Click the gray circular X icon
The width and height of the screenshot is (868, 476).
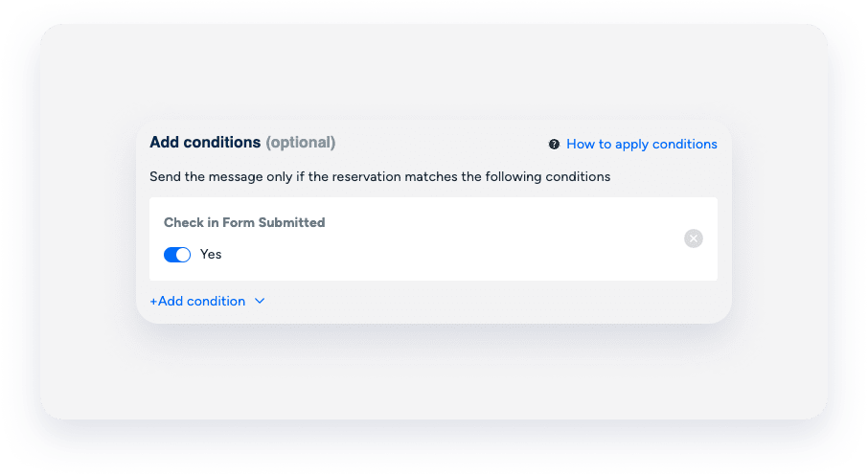(x=694, y=238)
